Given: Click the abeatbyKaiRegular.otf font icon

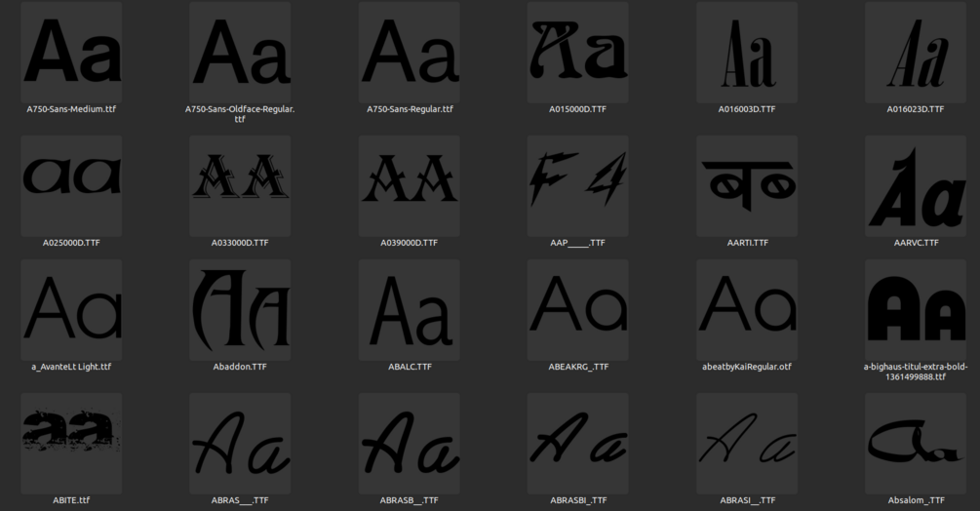Looking at the screenshot, I should (x=747, y=310).
